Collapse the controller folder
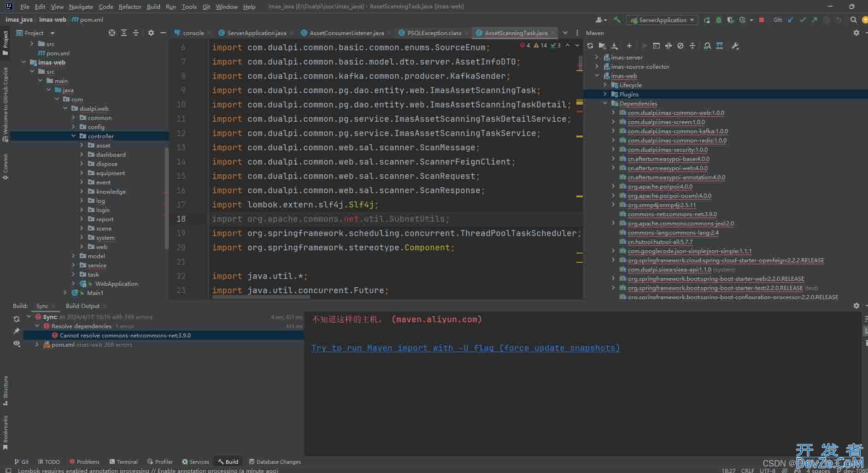The image size is (868, 473). (x=74, y=136)
